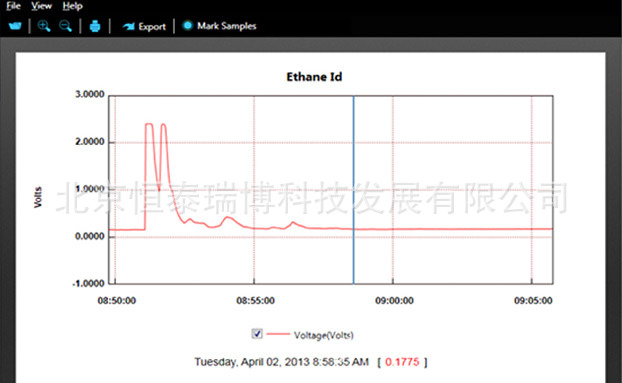Click the Volts axis title
Image resolution: width=622 pixels, height=383 pixels.
38,197
